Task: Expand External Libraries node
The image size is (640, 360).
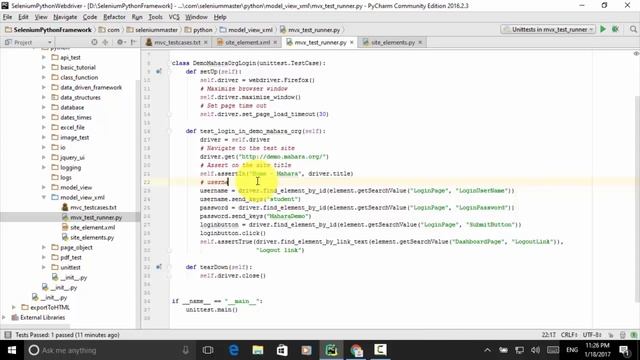Action: [4, 317]
